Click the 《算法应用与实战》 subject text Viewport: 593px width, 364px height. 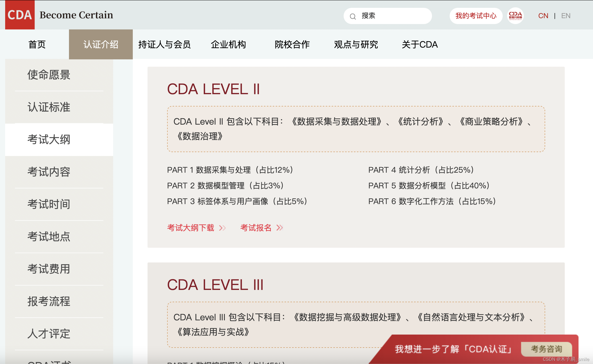coord(213,332)
